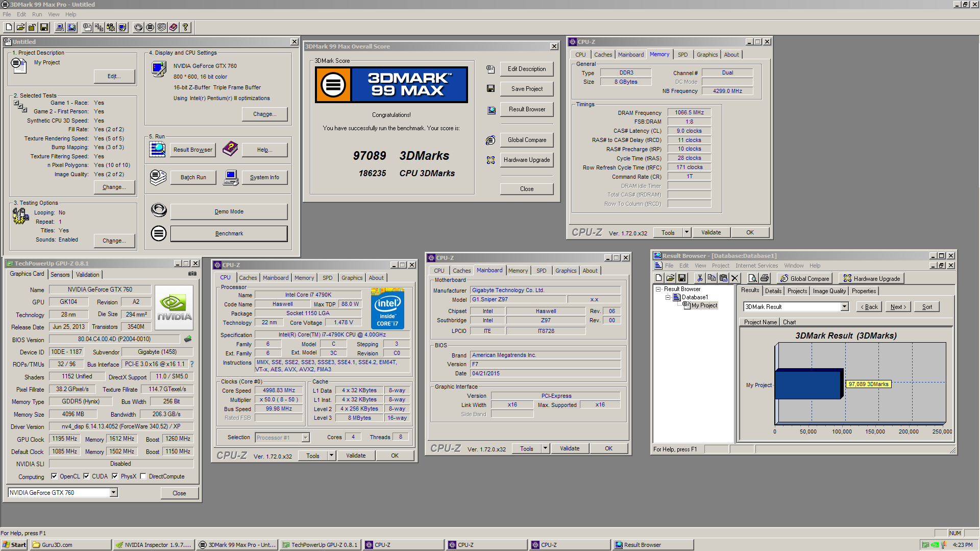Click the Copy icon in Result Browser toolbar
Screen dimensions: 980x551
coord(712,278)
